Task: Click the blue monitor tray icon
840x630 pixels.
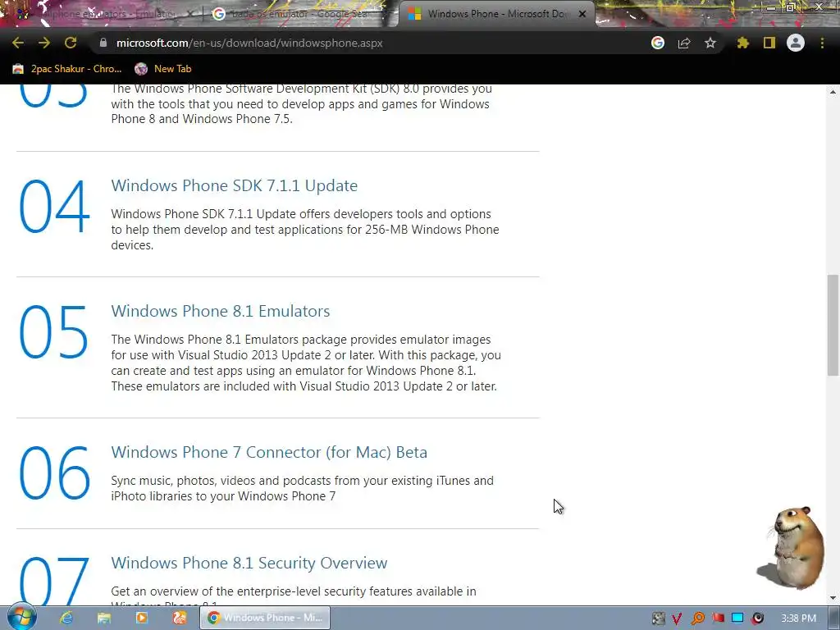Action: (x=737, y=619)
